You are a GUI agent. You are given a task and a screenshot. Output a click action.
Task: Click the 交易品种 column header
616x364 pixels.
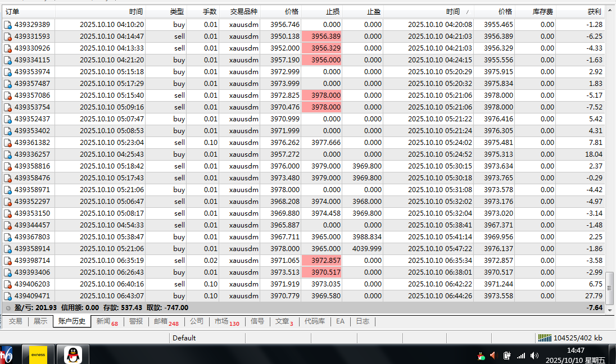244,11
